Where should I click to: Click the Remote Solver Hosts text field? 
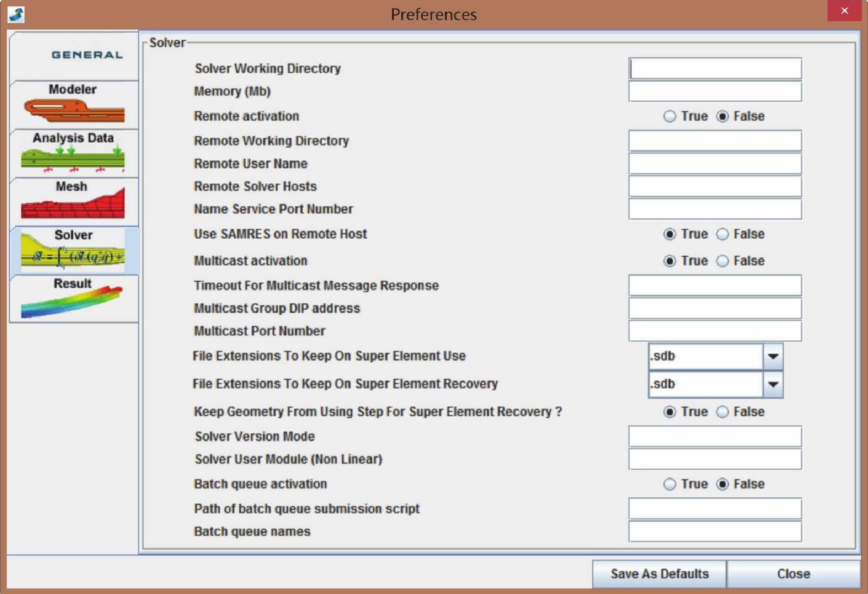tap(715, 186)
